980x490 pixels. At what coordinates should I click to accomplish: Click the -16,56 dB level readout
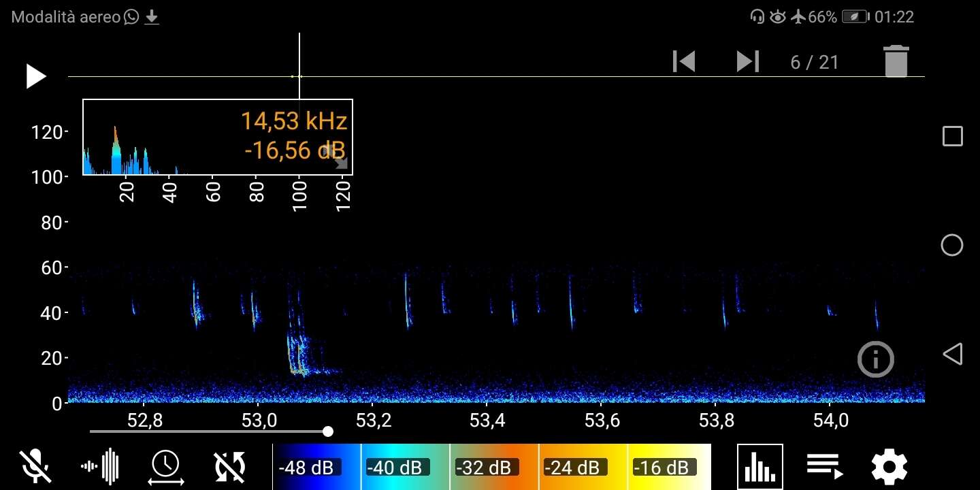coord(295,150)
